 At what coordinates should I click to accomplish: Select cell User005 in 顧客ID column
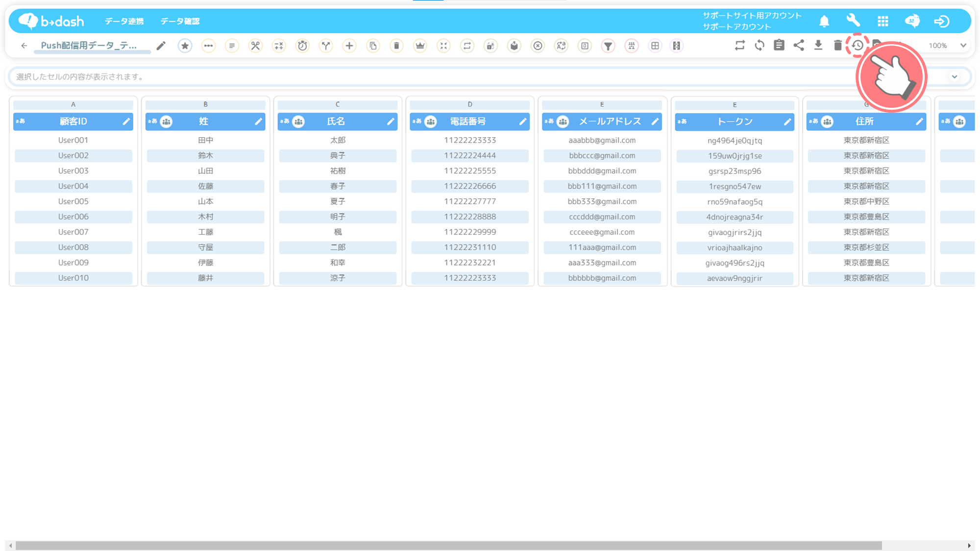pyautogui.click(x=73, y=201)
